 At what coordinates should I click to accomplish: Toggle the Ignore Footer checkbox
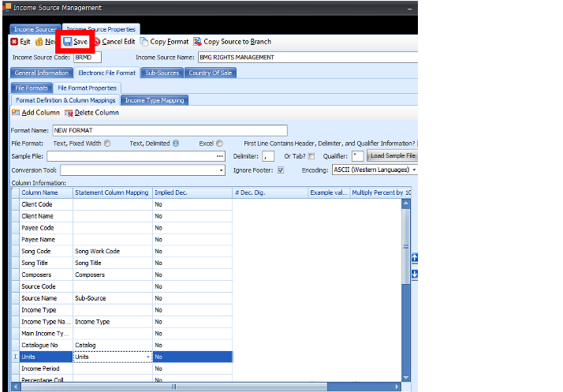pos(281,170)
